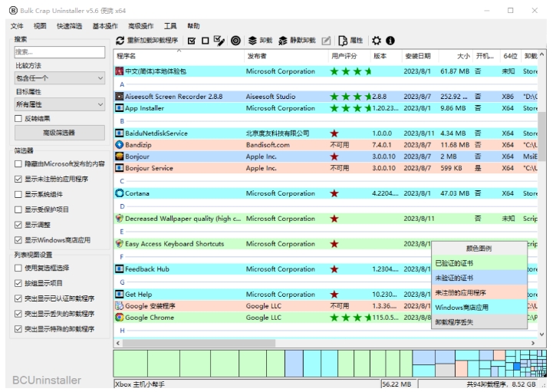Click the 搜索 search input field
Image resolution: width=556 pixels, height=392 pixels.
click(x=60, y=52)
